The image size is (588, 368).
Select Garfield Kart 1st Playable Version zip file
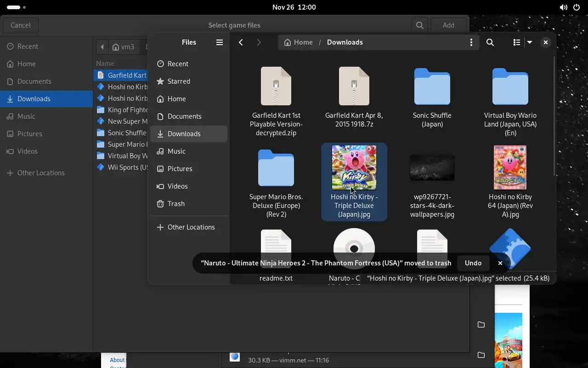276,86
